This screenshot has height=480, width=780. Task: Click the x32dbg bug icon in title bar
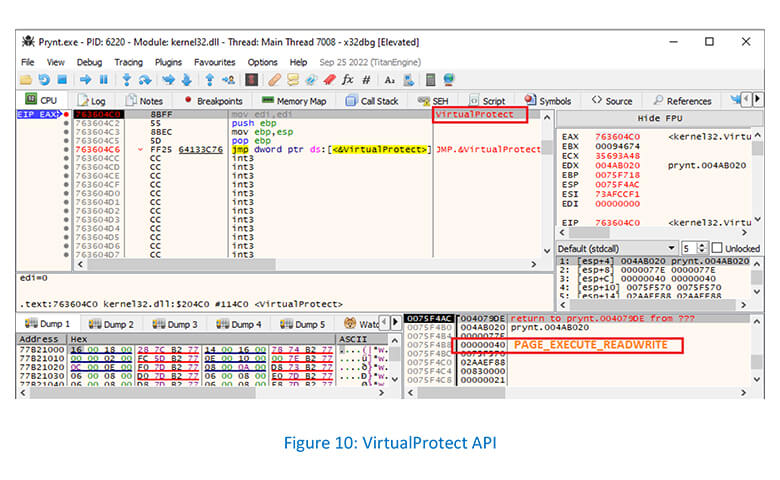pyautogui.click(x=28, y=41)
